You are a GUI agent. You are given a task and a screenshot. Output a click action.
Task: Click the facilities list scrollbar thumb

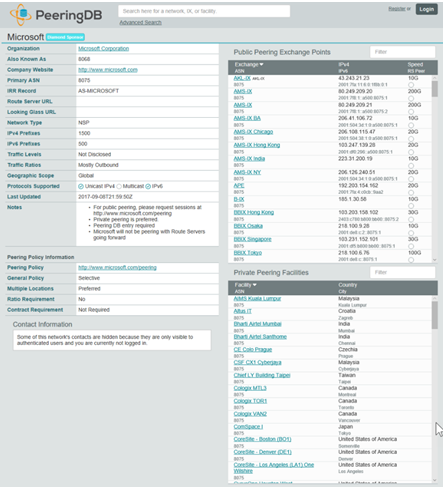coord(435,315)
